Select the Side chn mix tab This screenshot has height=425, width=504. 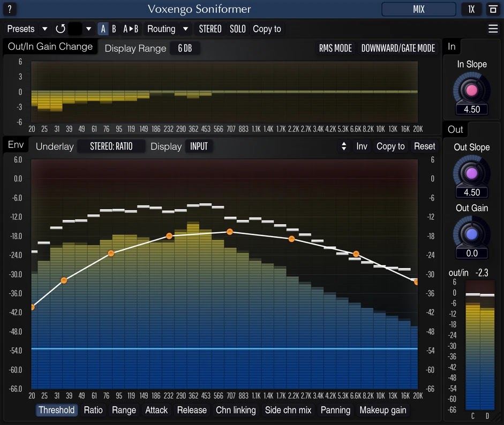pyautogui.click(x=288, y=410)
